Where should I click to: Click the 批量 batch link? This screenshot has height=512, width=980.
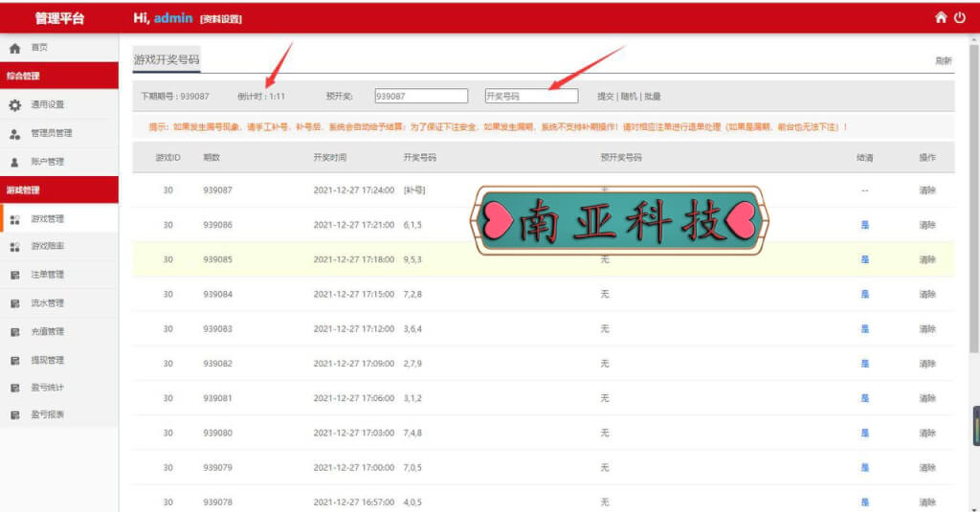653,97
